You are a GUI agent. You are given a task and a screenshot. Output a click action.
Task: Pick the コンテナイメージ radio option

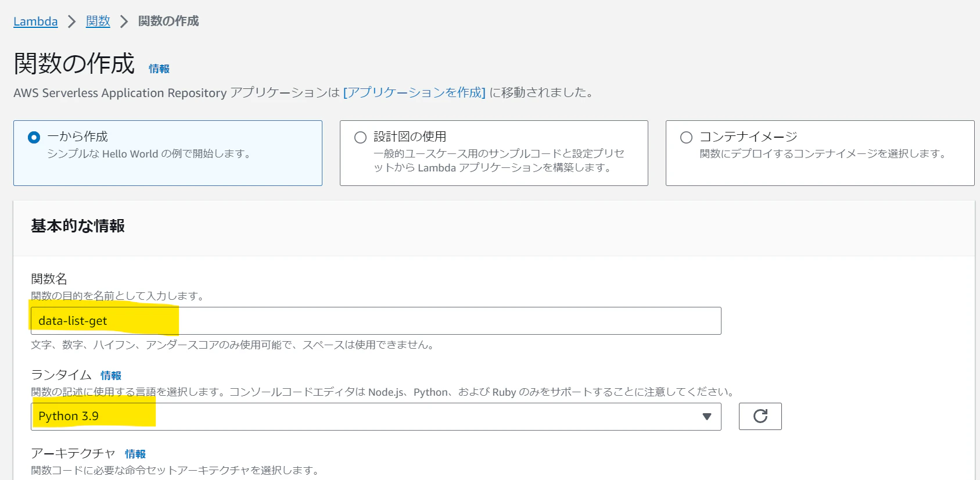(x=686, y=137)
